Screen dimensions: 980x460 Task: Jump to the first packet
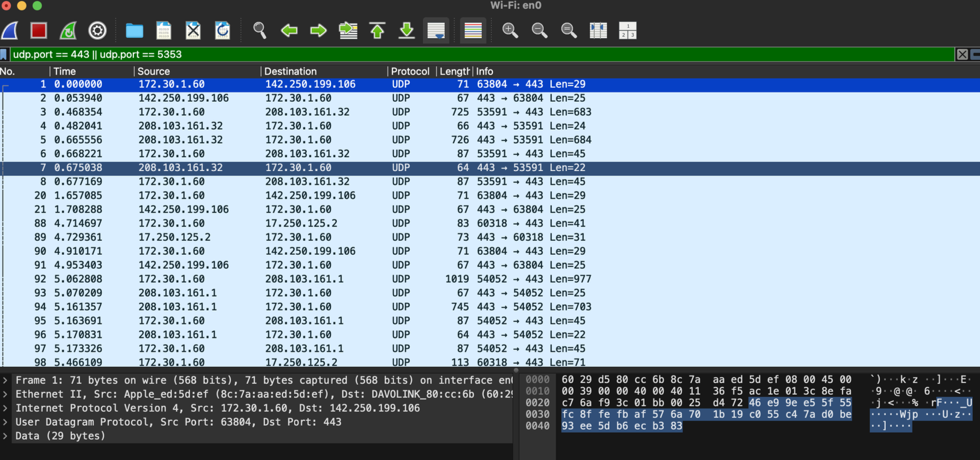377,31
